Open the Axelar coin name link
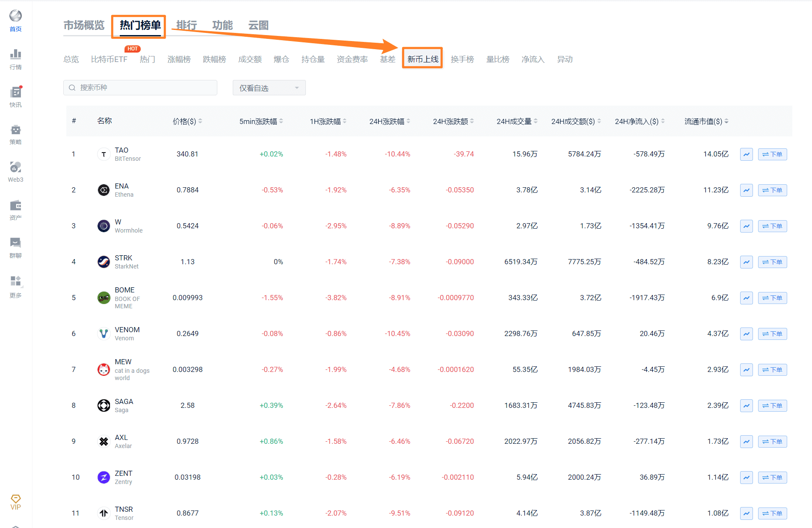This screenshot has height=528, width=812. click(x=123, y=446)
